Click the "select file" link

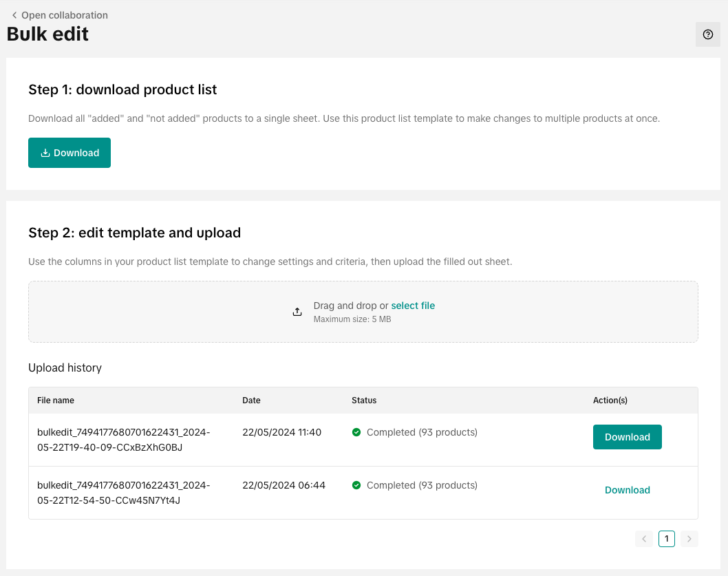tap(413, 306)
